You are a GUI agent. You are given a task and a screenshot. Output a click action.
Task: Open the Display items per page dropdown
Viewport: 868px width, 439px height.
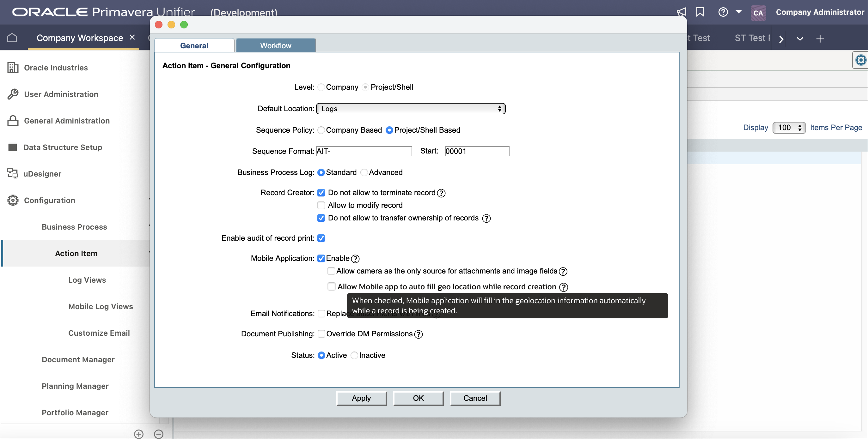[789, 128]
